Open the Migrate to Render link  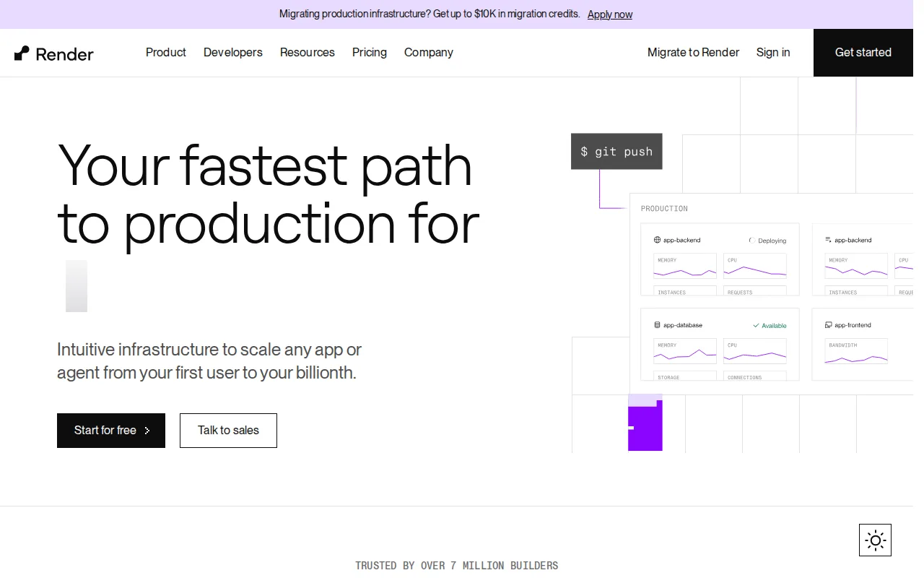coord(693,53)
